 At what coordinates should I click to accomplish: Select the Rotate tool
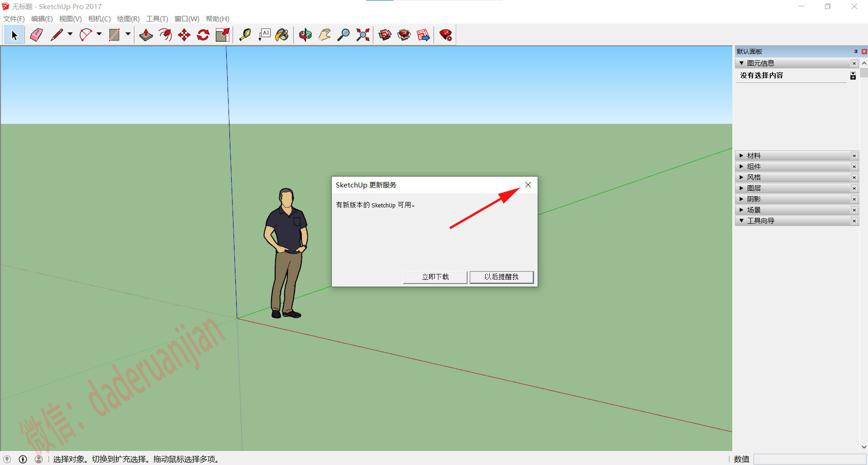[x=203, y=35]
